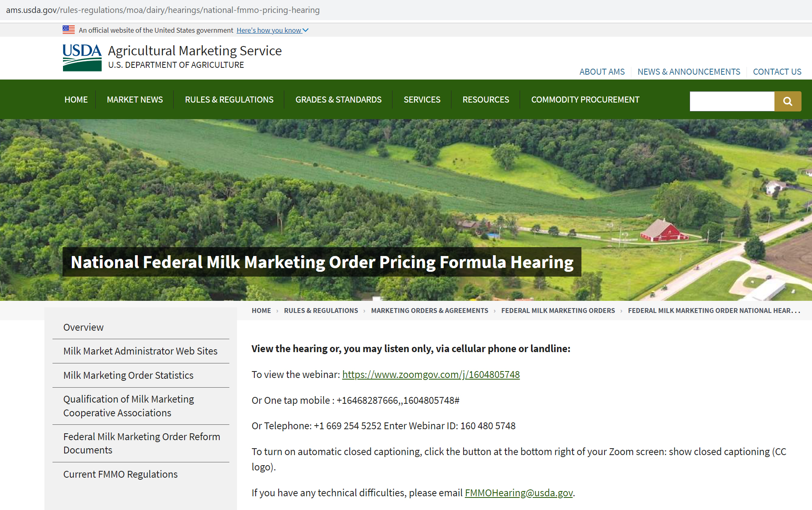Select Commodity Procurement in navigation bar
812x510 pixels.
coord(585,100)
